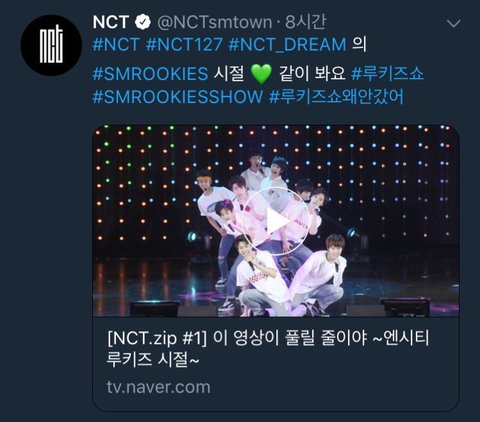Open the #SMROOKIES hashtag

click(x=150, y=73)
